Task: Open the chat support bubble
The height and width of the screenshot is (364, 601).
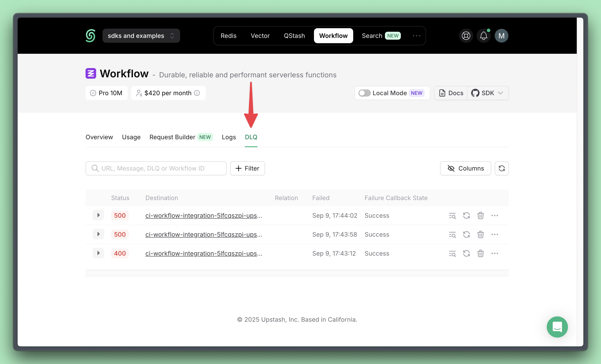Action: point(557,327)
